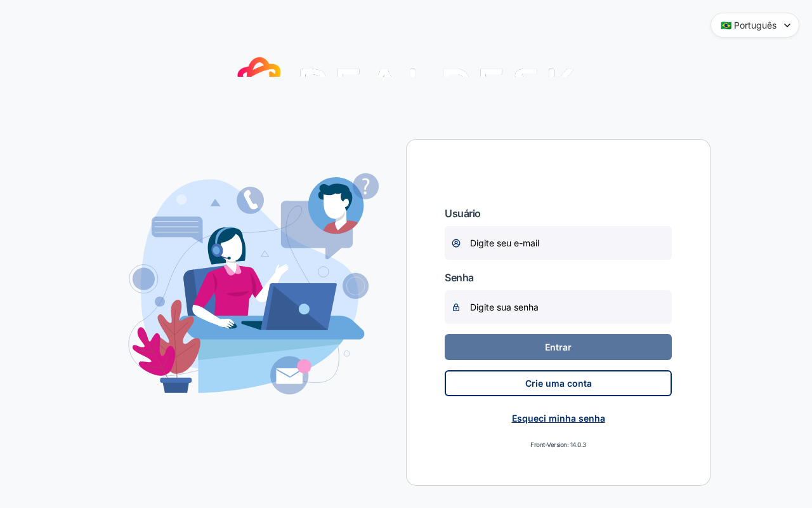The image size is (812, 508).
Task: Click the user icon in the e-mail field
Action: tap(456, 243)
